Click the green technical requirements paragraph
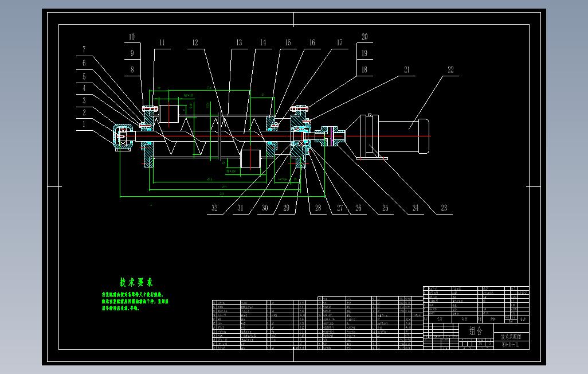Image resolution: width=588 pixels, height=374 pixels. point(135,302)
